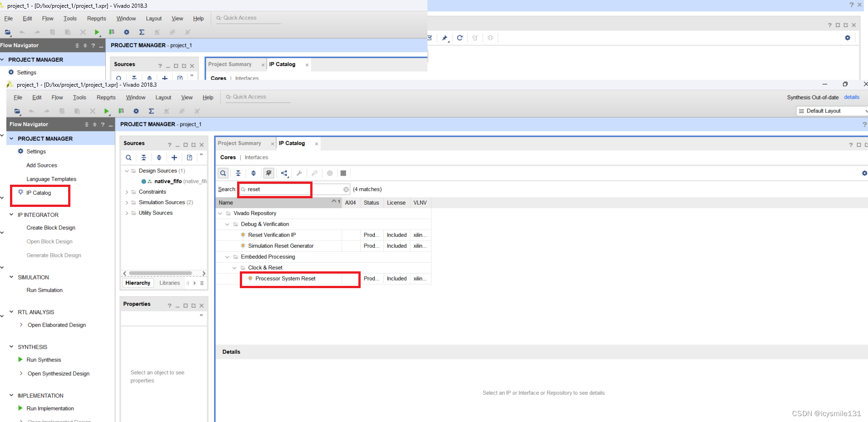Open the Flow menu in the front window
The height and width of the screenshot is (422, 868).
click(57, 97)
